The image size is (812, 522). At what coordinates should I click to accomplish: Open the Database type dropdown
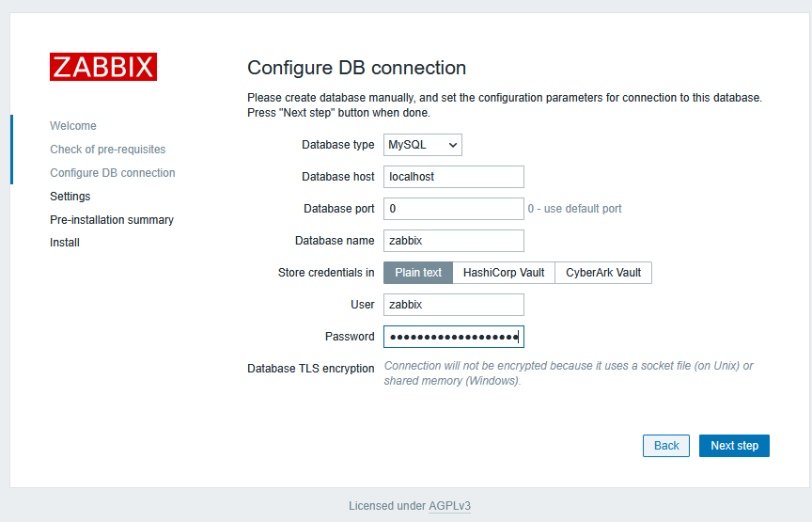423,145
